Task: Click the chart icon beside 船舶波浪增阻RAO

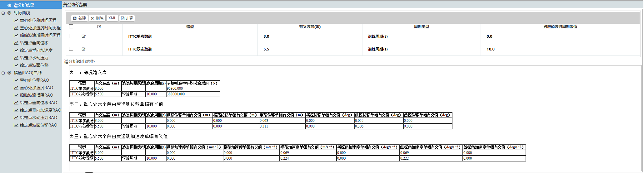Action: (16, 95)
